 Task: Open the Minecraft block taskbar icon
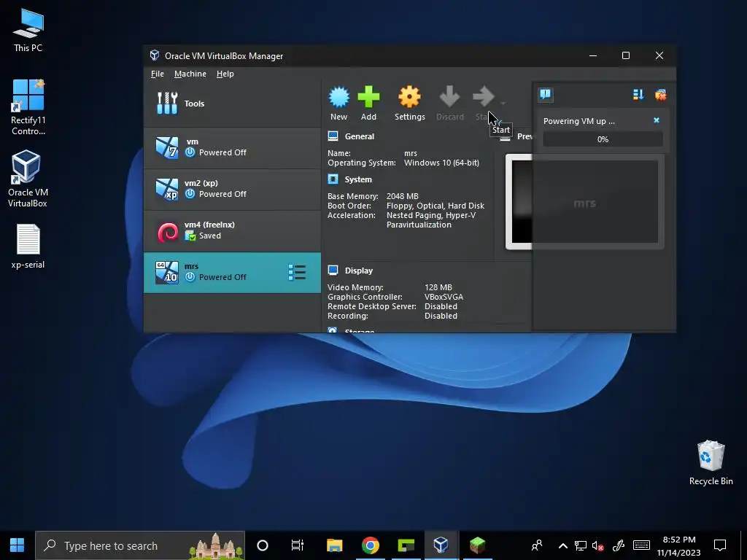click(477, 545)
